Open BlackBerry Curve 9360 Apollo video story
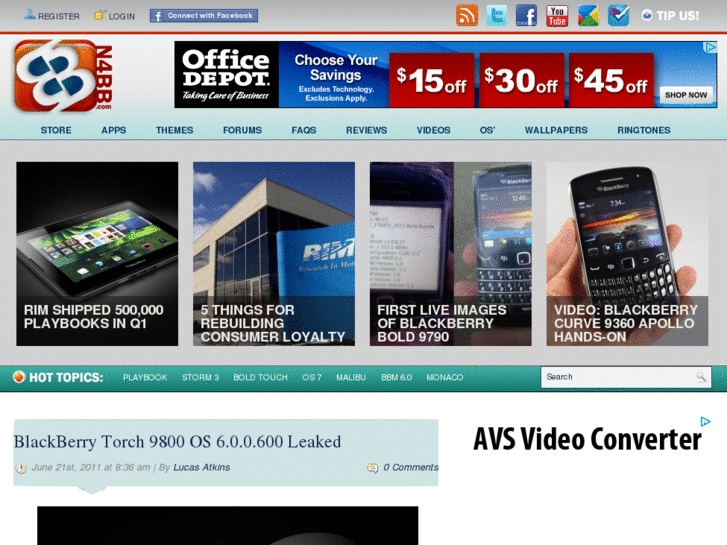 coord(627,254)
